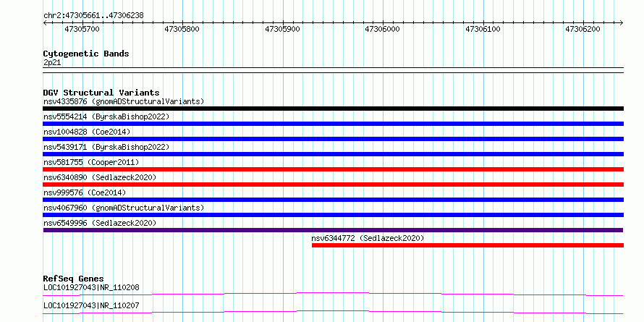Open variant nsv1004828 (Coe2014) label
644x322 pixels.
(87, 132)
